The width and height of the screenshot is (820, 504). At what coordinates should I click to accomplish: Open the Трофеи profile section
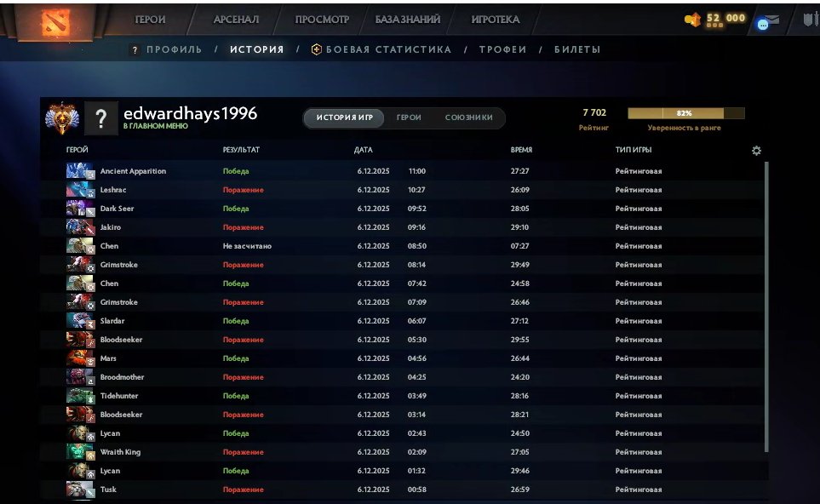502,49
